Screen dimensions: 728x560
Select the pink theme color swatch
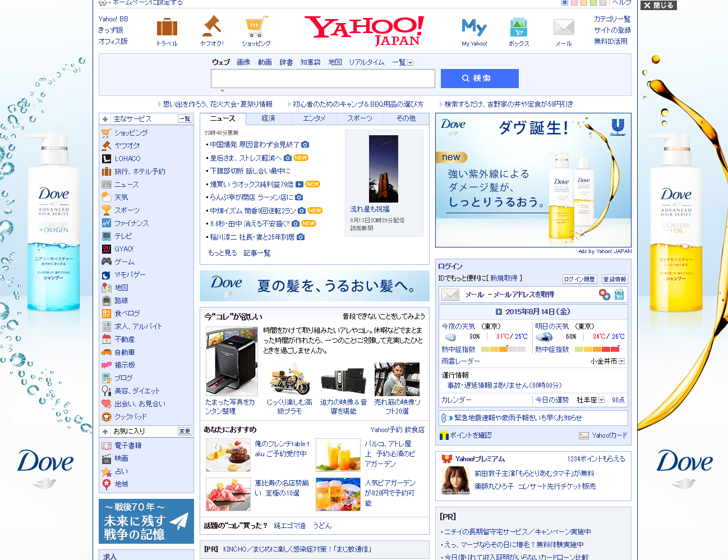pos(574,2)
